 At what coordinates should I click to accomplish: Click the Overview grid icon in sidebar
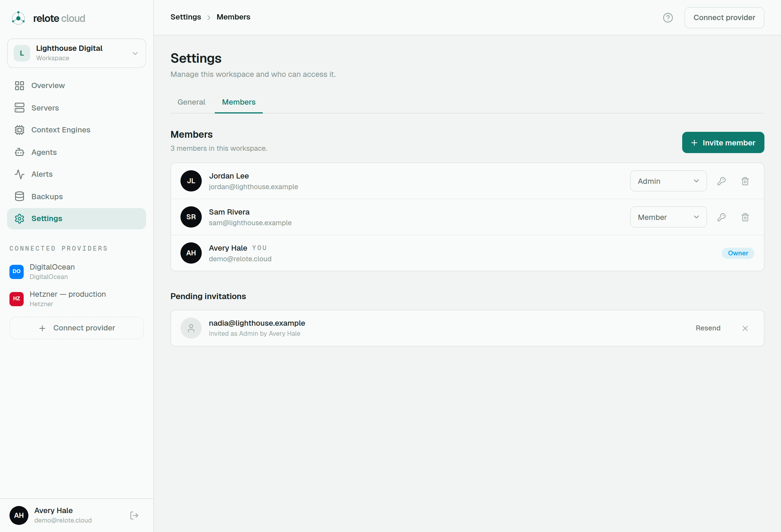(20, 86)
